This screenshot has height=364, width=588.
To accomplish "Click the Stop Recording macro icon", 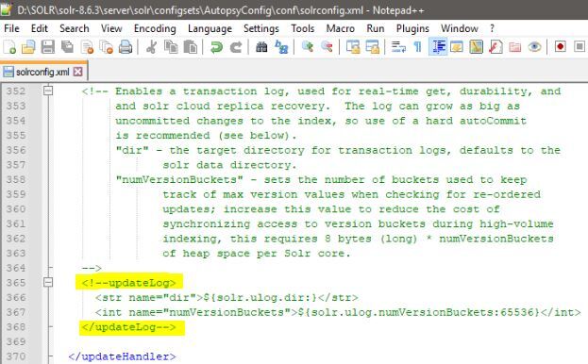I will (x=580, y=47).
